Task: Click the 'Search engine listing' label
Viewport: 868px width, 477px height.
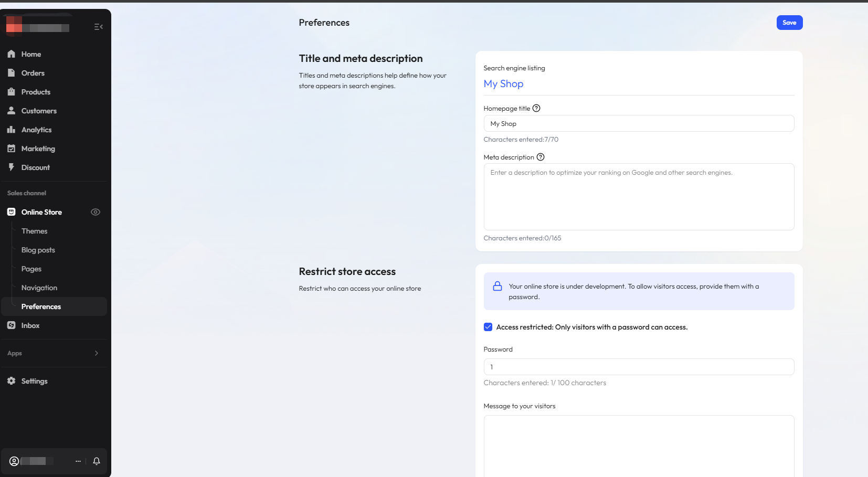Action: pyautogui.click(x=514, y=68)
